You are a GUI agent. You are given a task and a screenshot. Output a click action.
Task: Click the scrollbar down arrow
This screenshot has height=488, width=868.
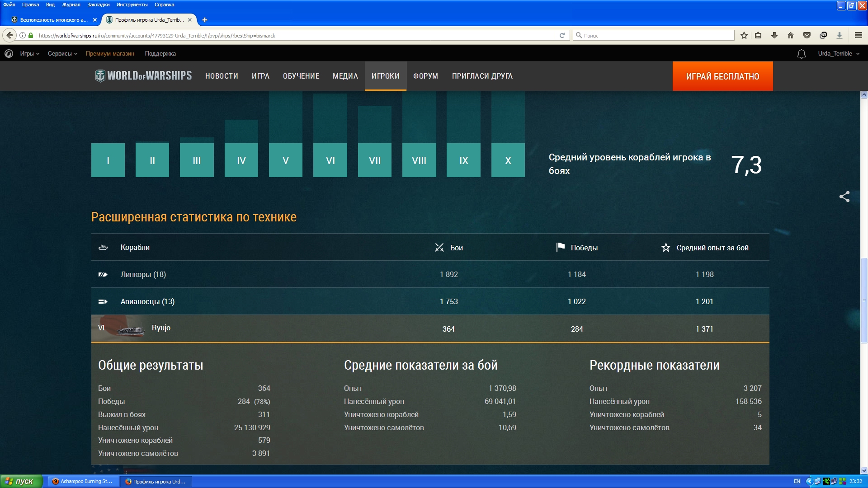(x=864, y=470)
